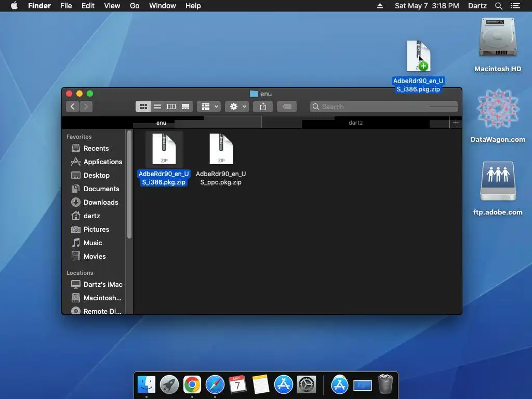Select AdbeRdr90_en_US_ppc.pkg.zip file
Viewport: 532px width, 399px height.
pos(221,159)
